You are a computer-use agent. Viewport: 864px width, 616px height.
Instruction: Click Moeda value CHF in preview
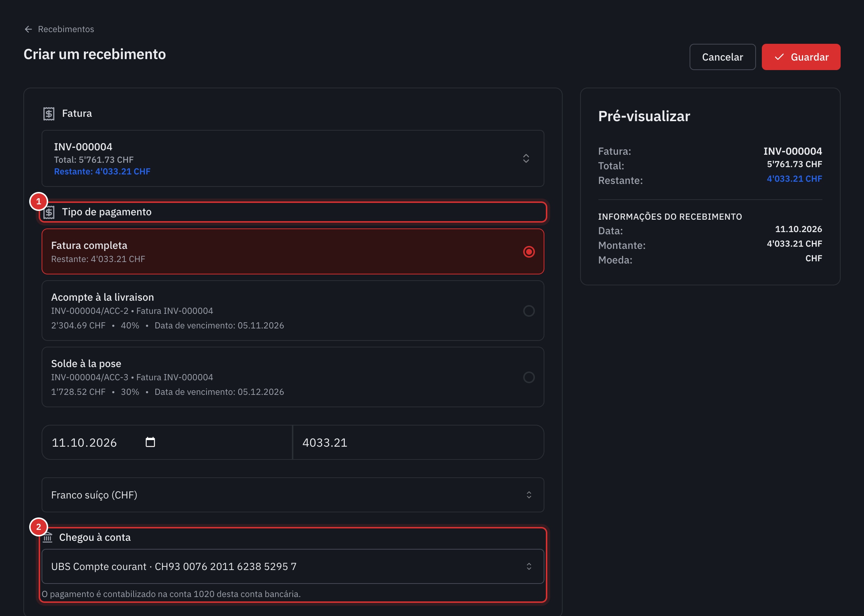click(x=814, y=258)
